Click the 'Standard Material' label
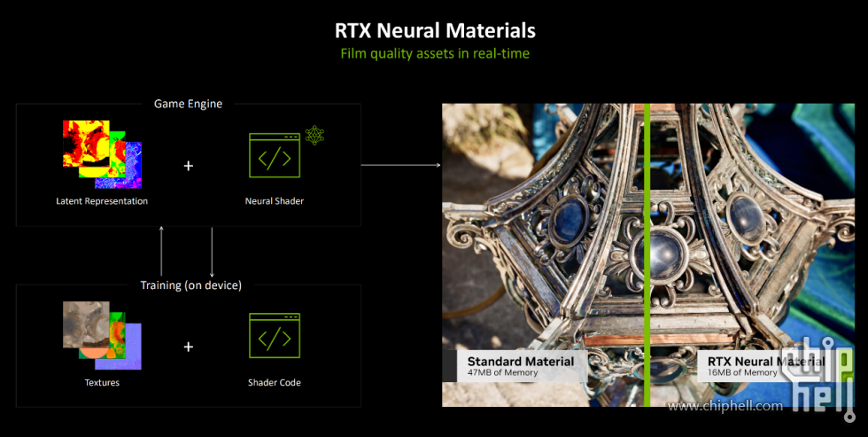 coord(521,362)
